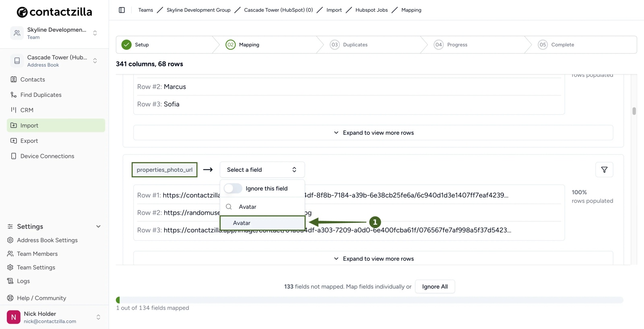Click the Help / Community lifebuoy icon
The height and width of the screenshot is (329, 644).
pyautogui.click(x=10, y=298)
